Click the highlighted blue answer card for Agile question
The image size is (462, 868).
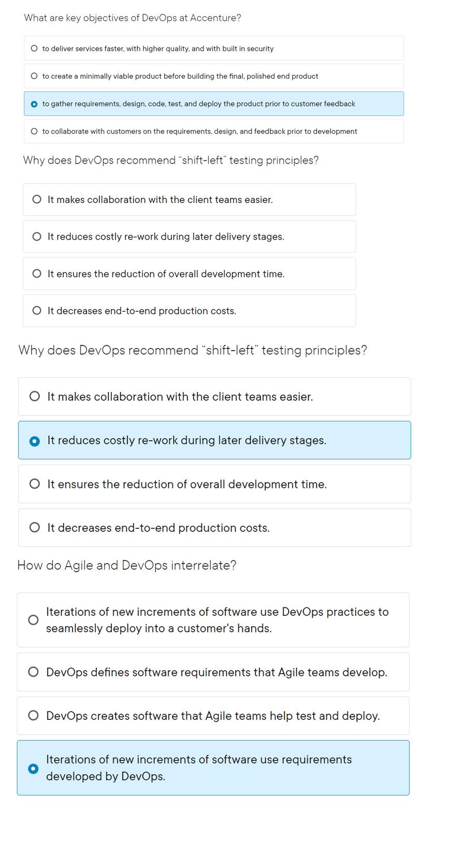[214, 768]
